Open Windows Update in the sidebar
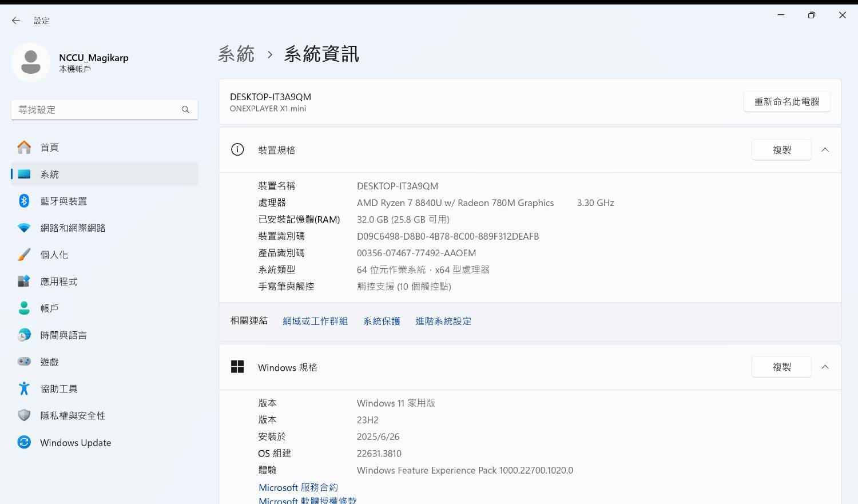Screen dimensions: 858x504 click(105, 442)
